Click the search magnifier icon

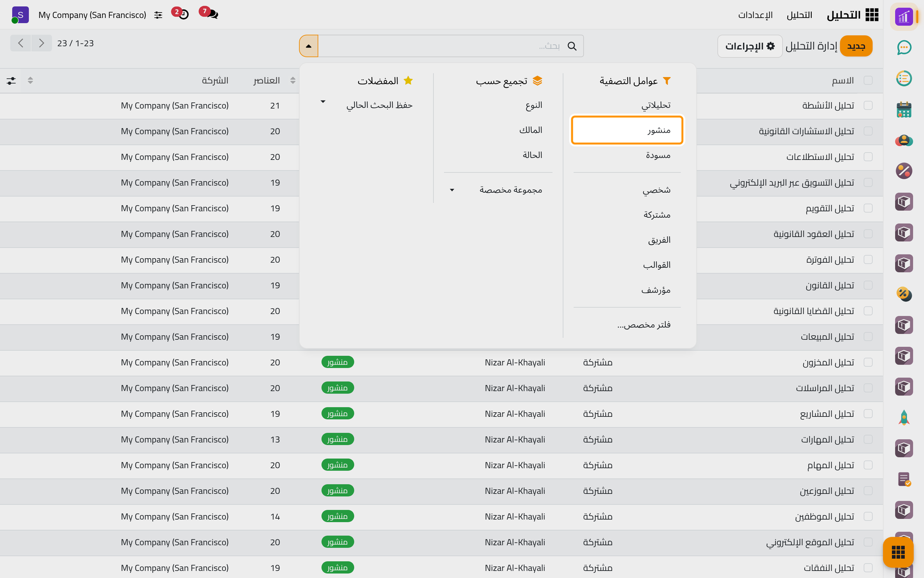coord(572,46)
